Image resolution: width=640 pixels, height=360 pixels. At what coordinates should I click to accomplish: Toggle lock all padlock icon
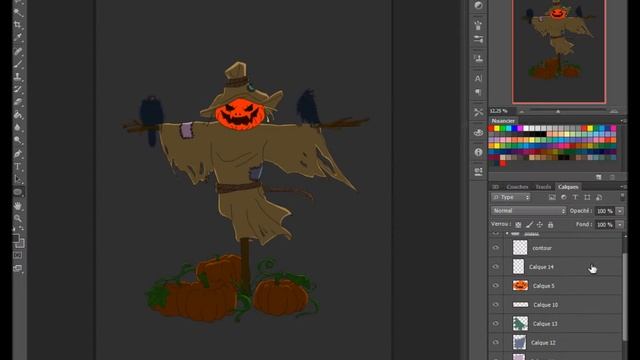point(550,224)
